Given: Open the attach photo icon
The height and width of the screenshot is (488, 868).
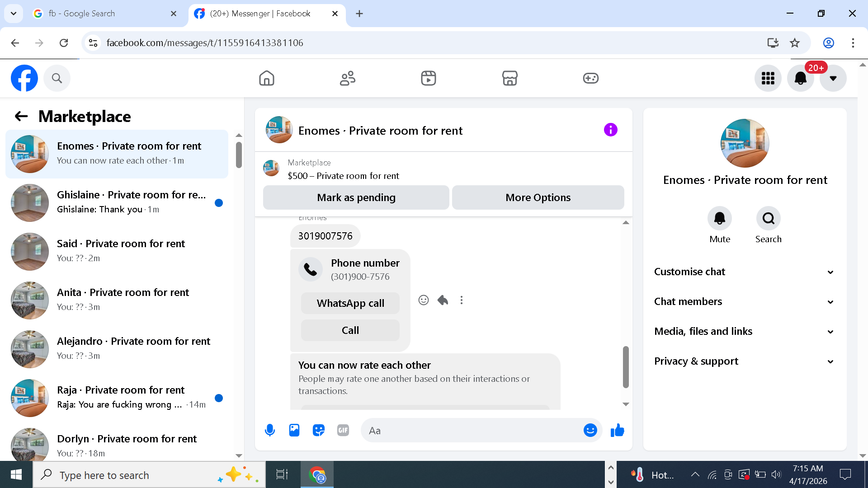Looking at the screenshot, I should click(294, 430).
